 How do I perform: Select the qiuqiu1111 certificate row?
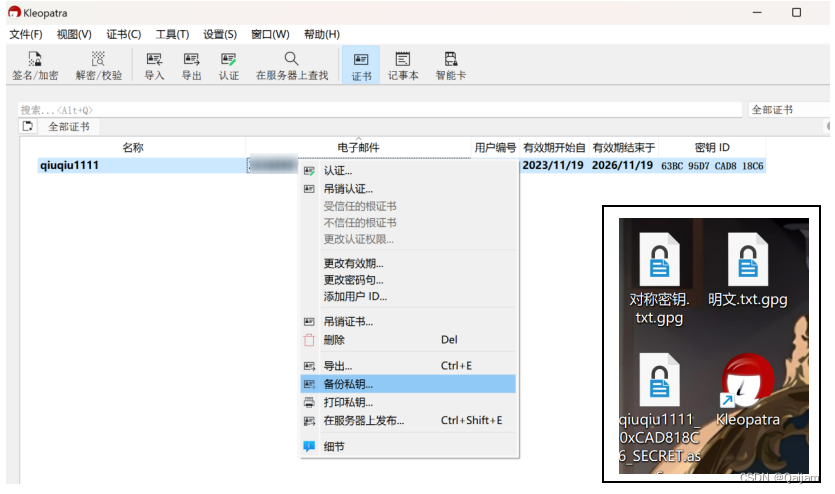pos(402,166)
